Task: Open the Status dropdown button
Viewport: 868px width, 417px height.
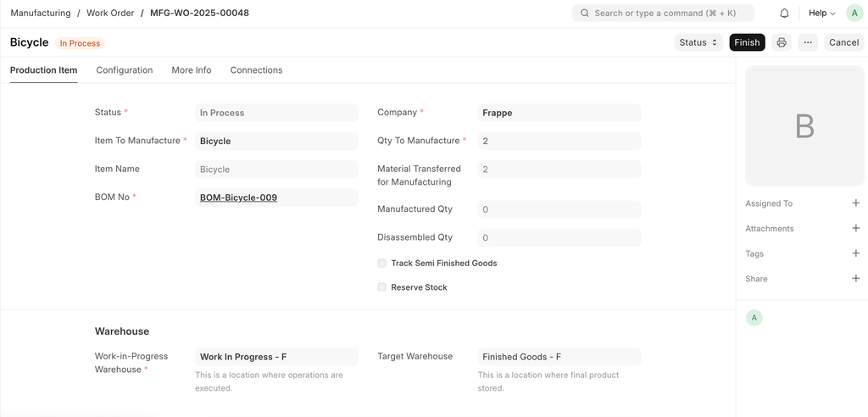Action: (x=698, y=42)
